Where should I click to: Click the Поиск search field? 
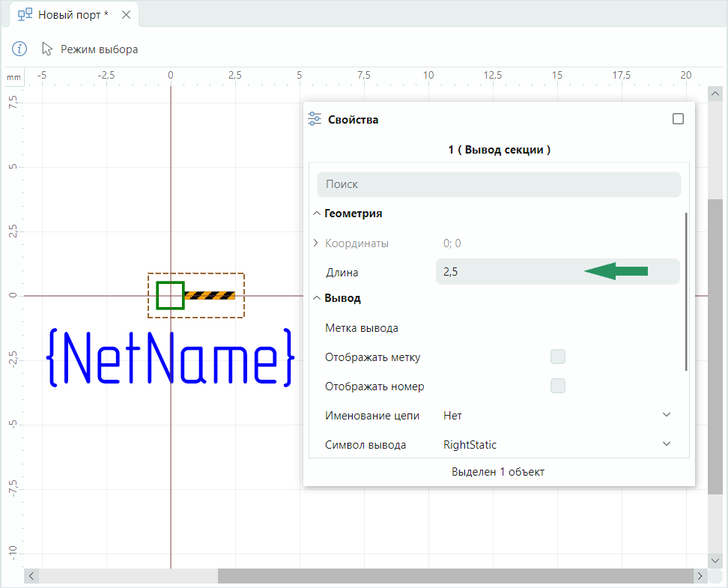click(x=498, y=184)
